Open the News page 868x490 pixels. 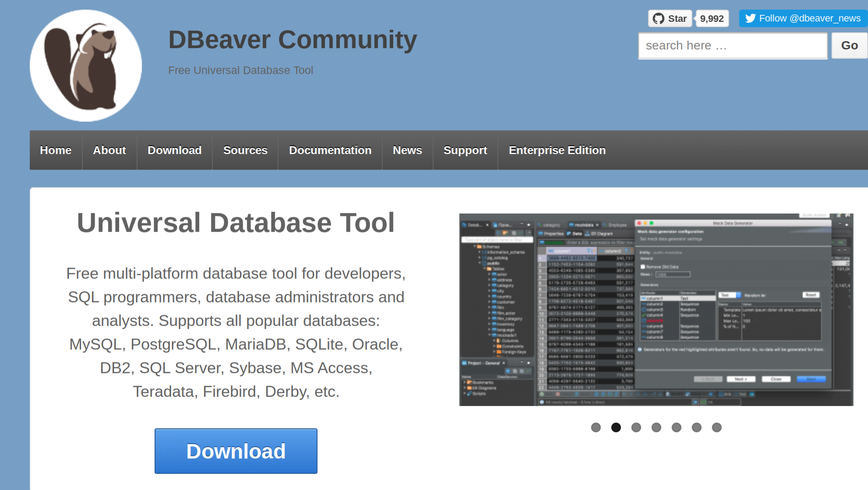[407, 150]
